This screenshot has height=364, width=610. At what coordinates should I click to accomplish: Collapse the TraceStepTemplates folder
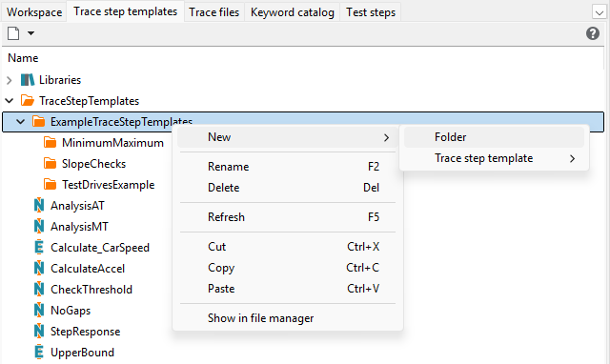[x=10, y=101]
